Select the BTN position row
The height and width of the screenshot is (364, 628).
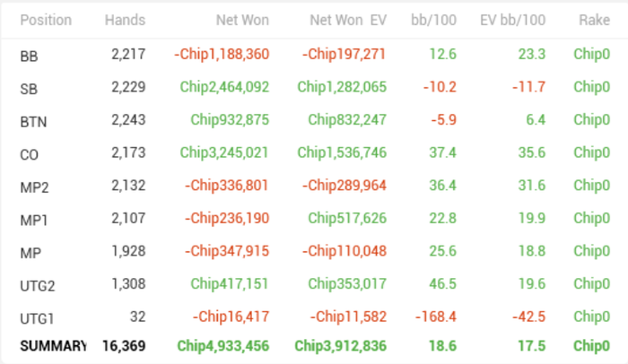tap(31, 121)
